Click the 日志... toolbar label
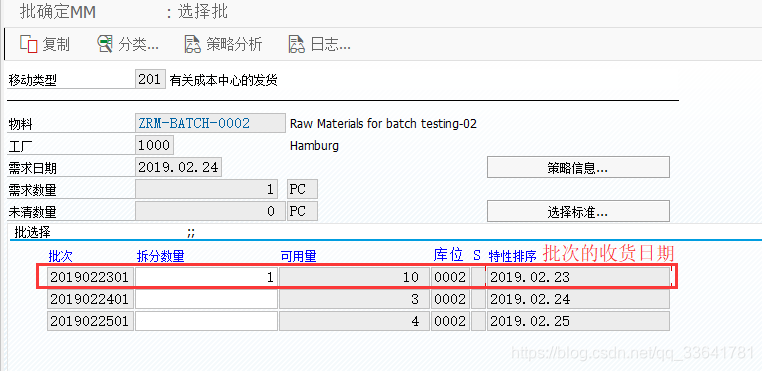Viewport: 762px width, 371px height. coord(330,45)
